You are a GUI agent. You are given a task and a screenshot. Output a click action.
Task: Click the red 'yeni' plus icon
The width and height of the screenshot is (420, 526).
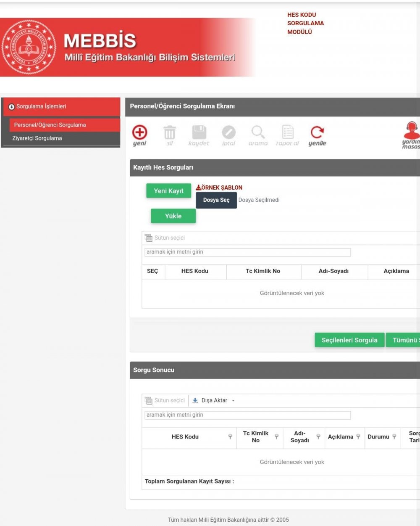pos(139,132)
